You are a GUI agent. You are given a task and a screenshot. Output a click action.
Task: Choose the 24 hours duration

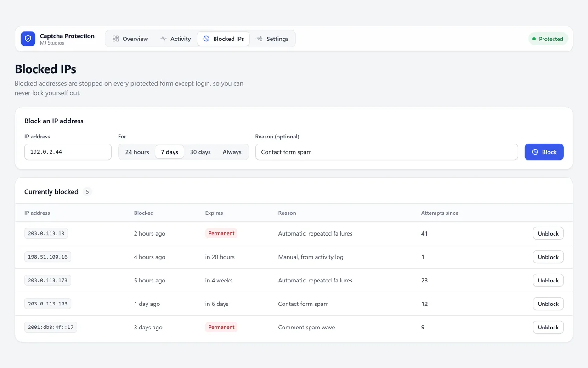pyautogui.click(x=137, y=152)
